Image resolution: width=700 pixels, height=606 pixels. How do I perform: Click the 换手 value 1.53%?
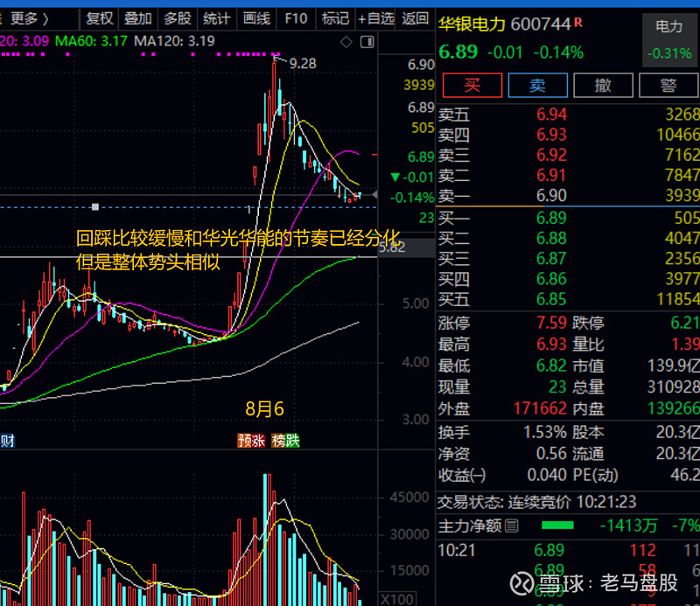(x=544, y=432)
